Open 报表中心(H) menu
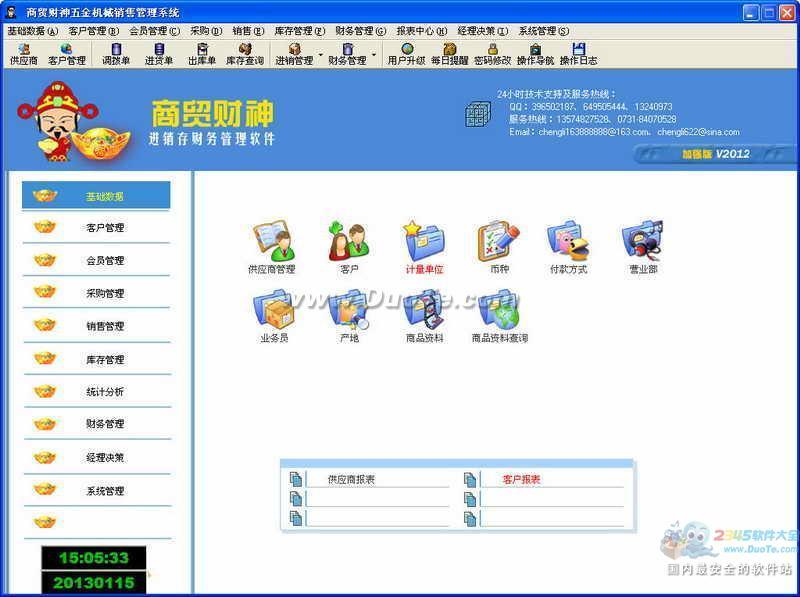The width and height of the screenshot is (800, 597). [422, 31]
